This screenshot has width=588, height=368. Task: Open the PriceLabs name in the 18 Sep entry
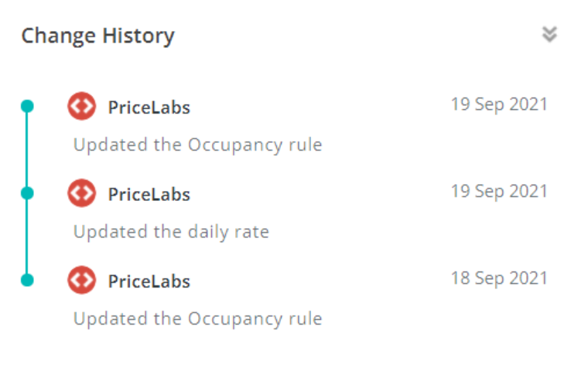click(x=149, y=281)
